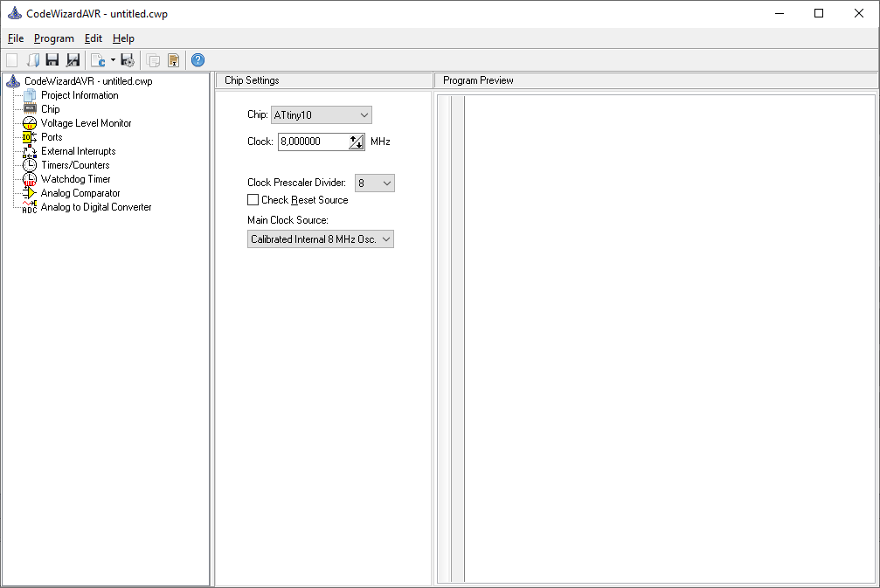Image resolution: width=880 pixels, height=588 pixels.
Task: Select 'Chip' tree item label
Action: pos(51,109)
